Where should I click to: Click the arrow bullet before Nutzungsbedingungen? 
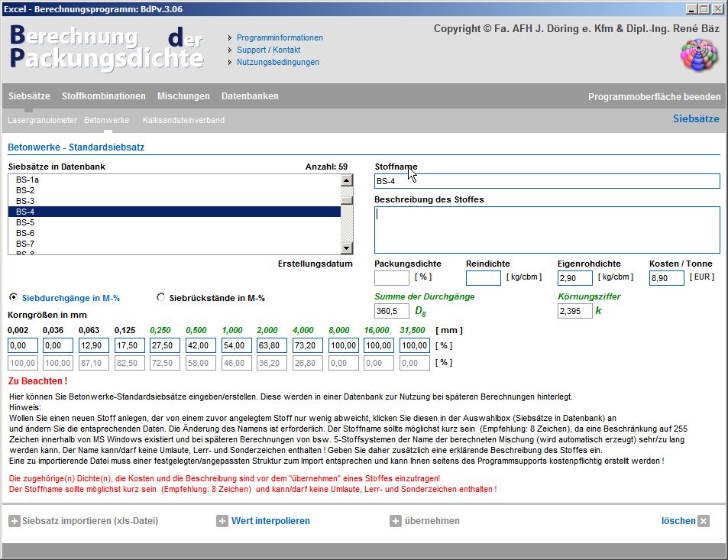pos(230,62)
